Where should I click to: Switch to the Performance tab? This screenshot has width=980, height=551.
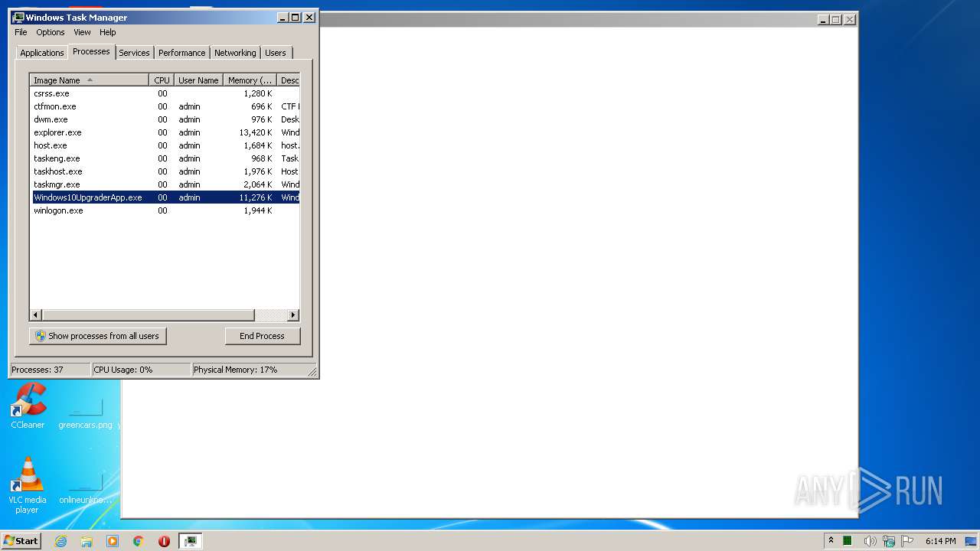[x=181, y=53]
